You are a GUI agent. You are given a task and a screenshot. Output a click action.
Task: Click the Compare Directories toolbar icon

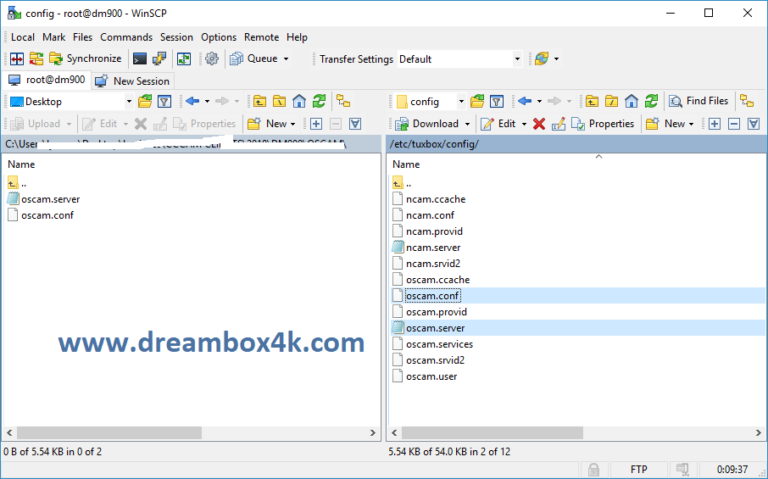[17, 59]
